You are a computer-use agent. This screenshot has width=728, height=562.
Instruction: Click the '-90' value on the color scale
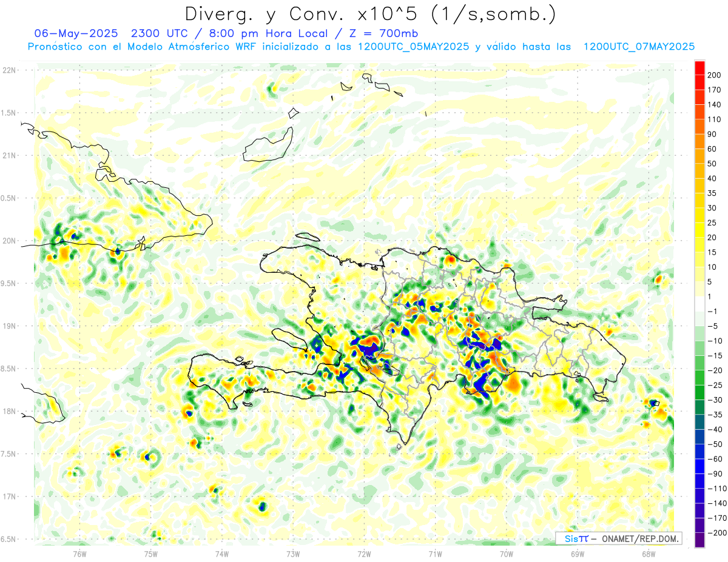pyautogui.click(x=714, y=473)
